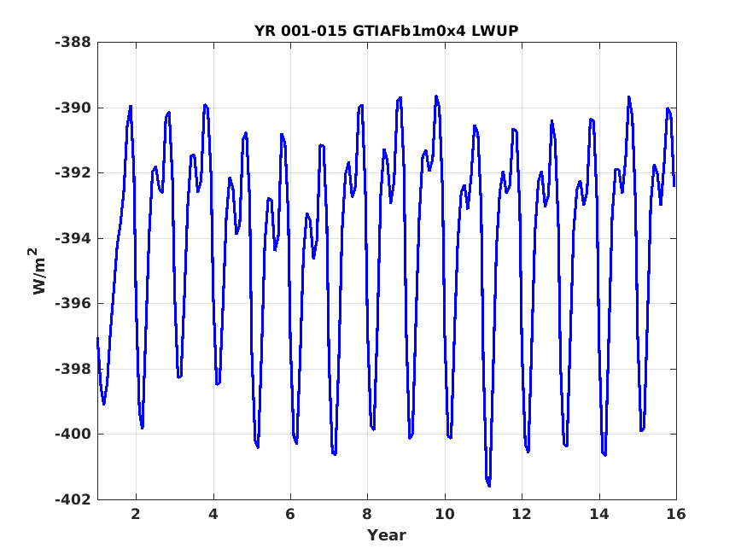Click the curve's starting point at year 1
Image resolution: width=747 pixels, height=560 pixels.
(97, 339)
